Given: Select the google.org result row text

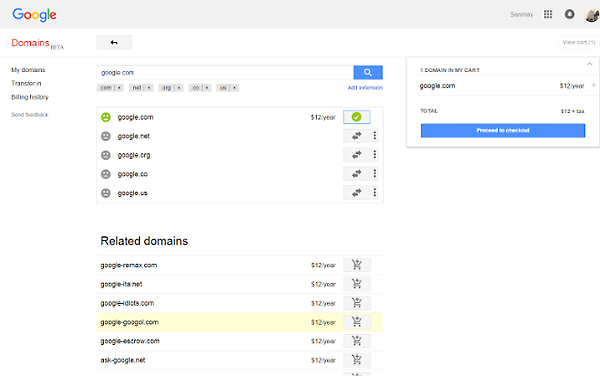Looking at the screenshot, I should click(x=134, y=155).
